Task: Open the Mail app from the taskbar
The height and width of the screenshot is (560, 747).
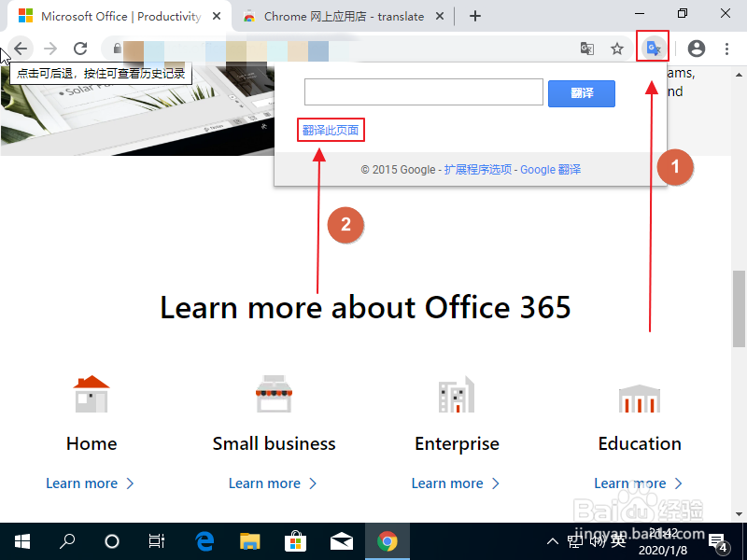Action: [x=342, y=541]
